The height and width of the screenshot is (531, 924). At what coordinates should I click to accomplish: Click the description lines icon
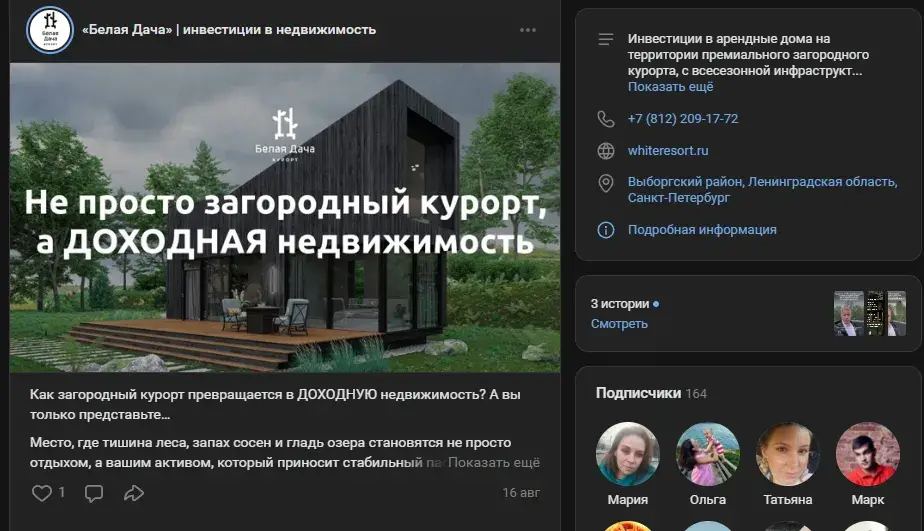click(x=606, y=39)
